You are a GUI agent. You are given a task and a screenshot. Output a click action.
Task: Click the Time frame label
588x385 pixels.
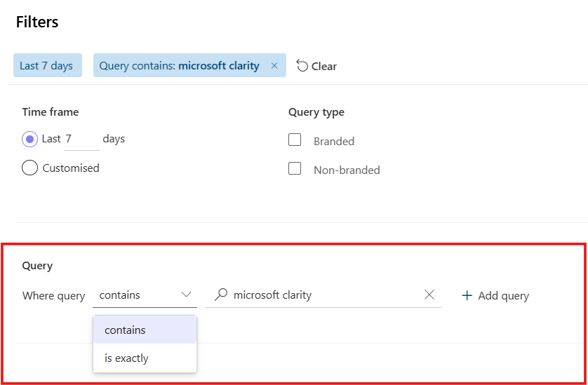(51, 112)
